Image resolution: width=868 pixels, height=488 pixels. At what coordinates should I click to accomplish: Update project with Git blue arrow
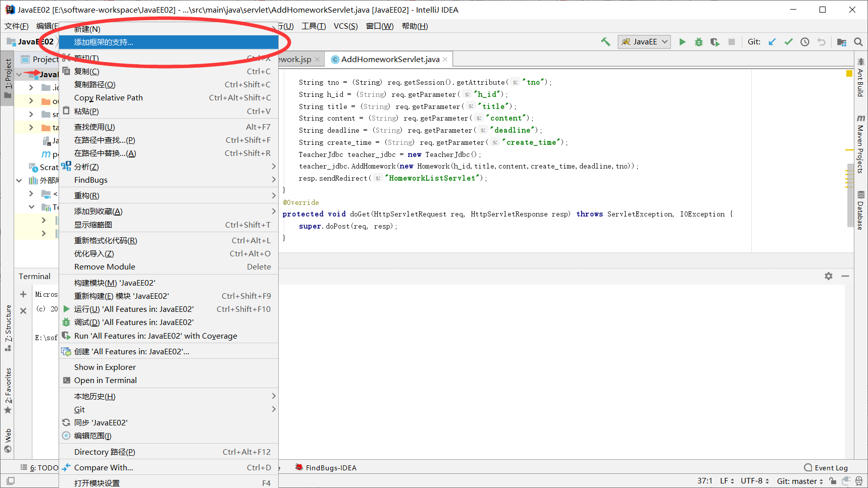click(772, 42)
